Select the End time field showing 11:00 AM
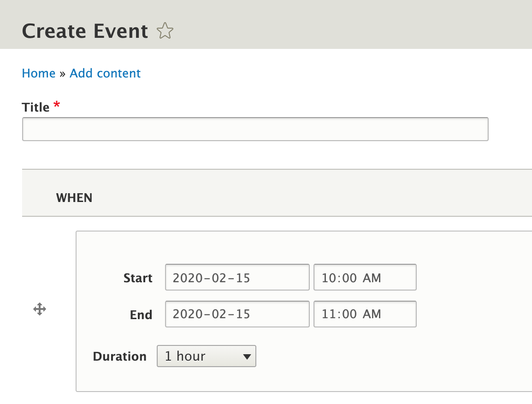This screenshot has height=404, width=532. [x=365, y=314]
